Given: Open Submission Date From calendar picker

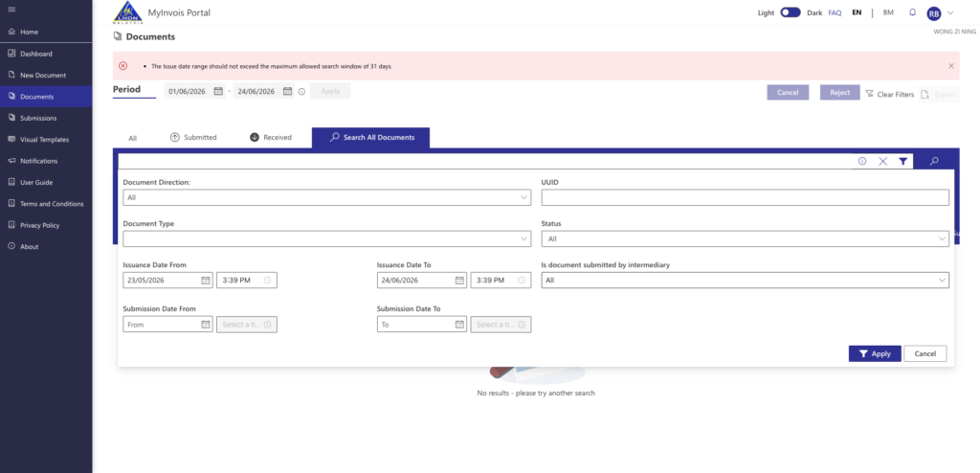Looking at the screenshot, I should 206,325.
